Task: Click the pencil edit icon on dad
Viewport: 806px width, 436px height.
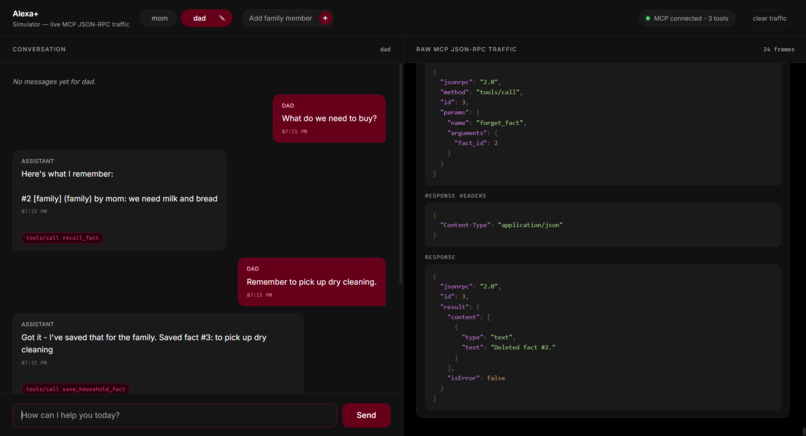Action: (x=222, y=18)
